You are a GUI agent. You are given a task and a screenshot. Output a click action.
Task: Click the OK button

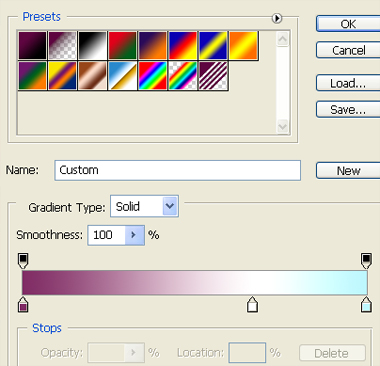(348, 24)
